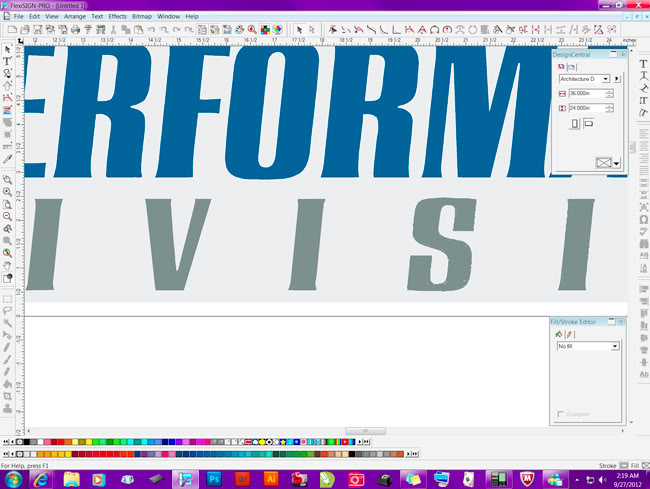Image resolution: width=650 pixels, height=489 pixels.
Task: Select the lasso selection tool
Action: pos(7,311)
